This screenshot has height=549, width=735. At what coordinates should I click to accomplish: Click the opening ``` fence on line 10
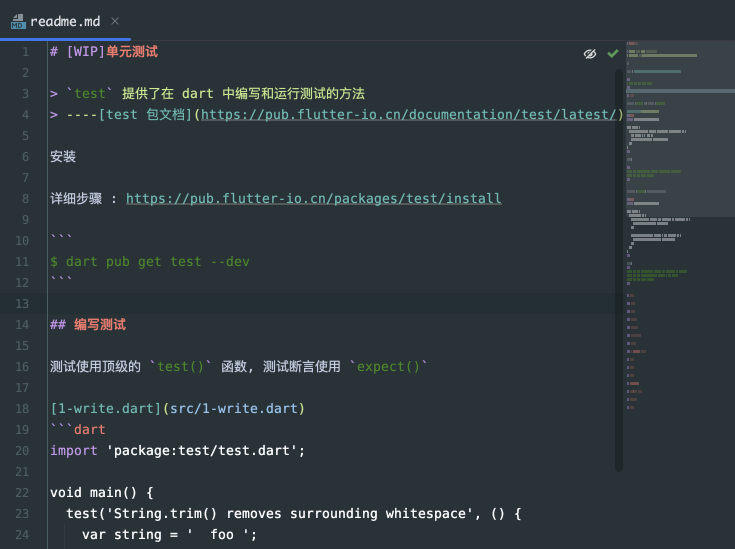coord(61,237)
